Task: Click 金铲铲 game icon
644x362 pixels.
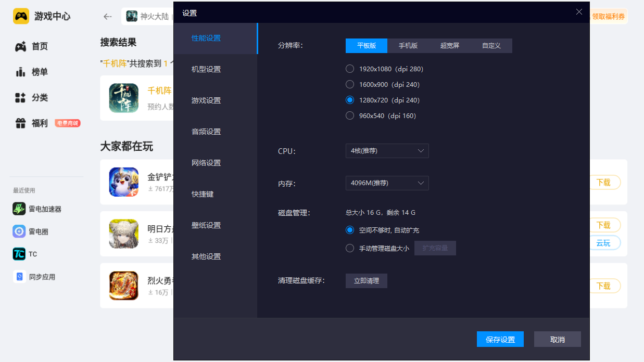Action: pyautogui.click(x=124, y=182)
